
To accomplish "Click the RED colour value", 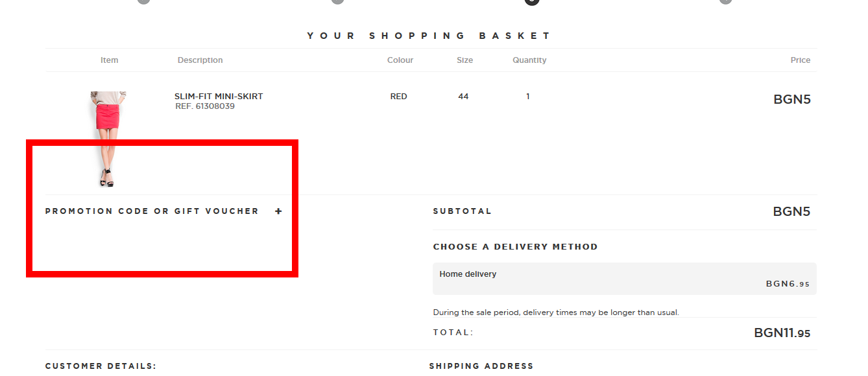I will [399, 97].
